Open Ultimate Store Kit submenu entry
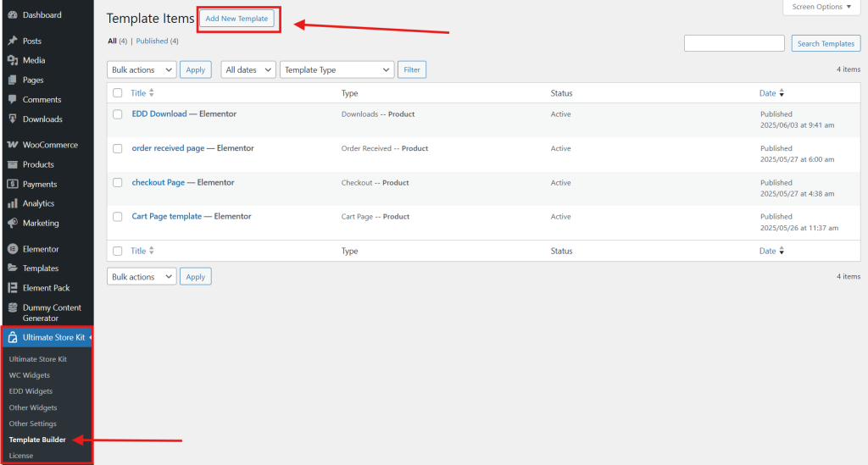The height and width of the screenshot is (465, 868). (37, 359)
